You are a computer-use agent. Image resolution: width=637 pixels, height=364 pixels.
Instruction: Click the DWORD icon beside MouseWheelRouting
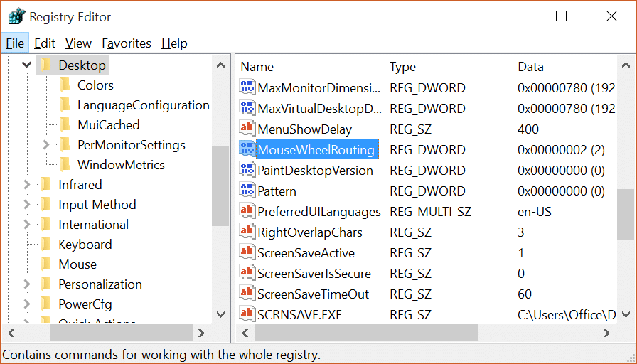247,149
